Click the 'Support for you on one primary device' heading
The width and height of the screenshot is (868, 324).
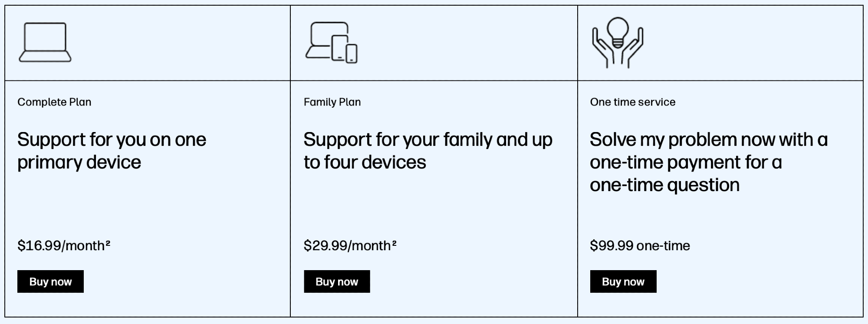112,151
